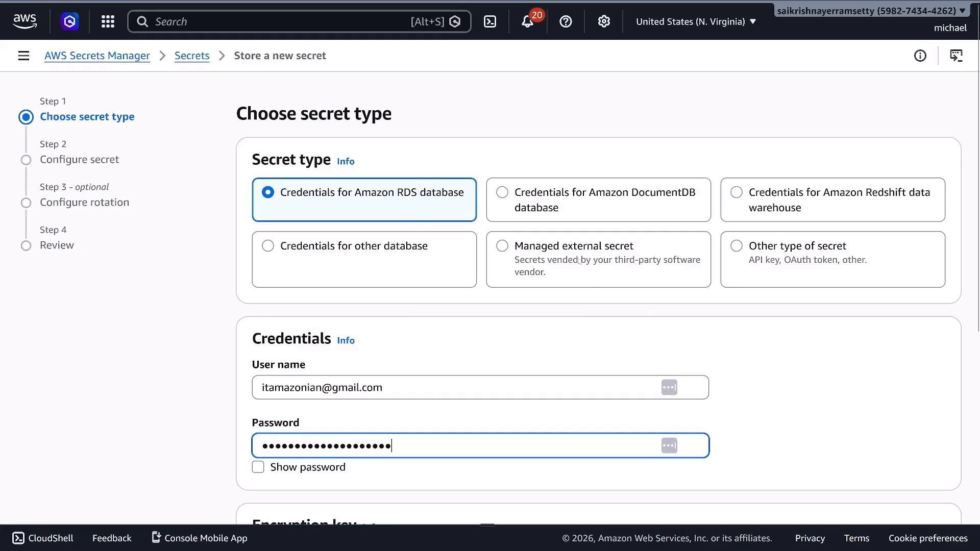Go to Step 4 Review
The width and height of the screenshot is (980, 551).
[57, 245]
